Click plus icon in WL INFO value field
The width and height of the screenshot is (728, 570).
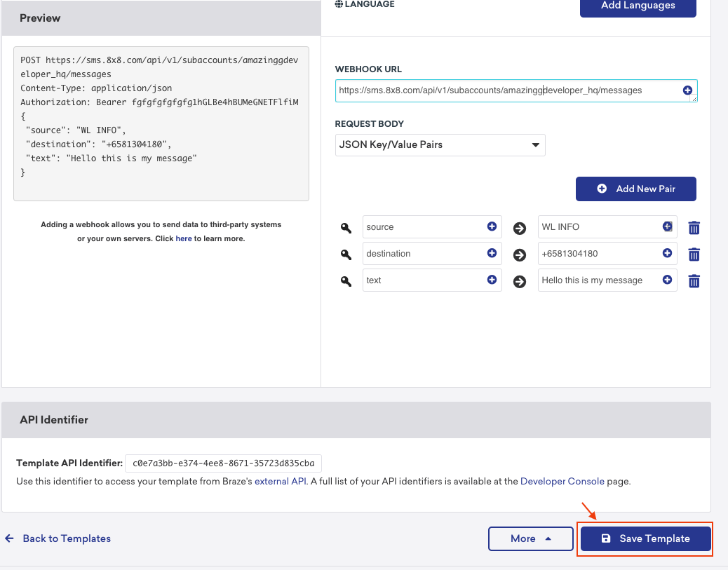pos(668,226)
